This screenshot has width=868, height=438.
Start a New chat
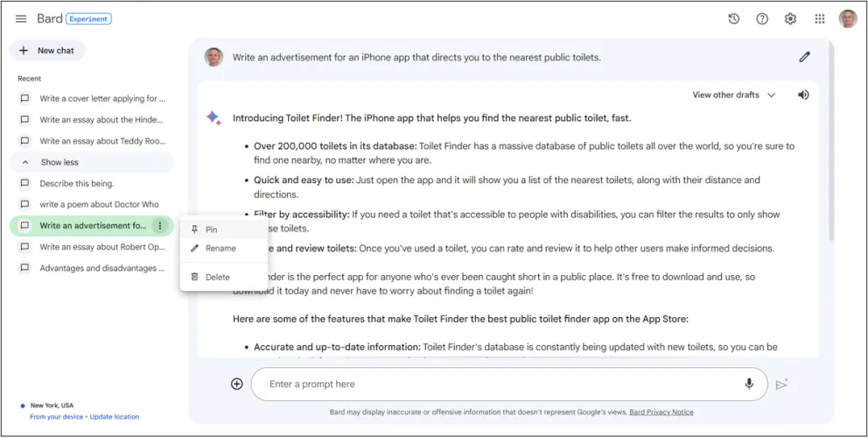click(x=47, y=51)
